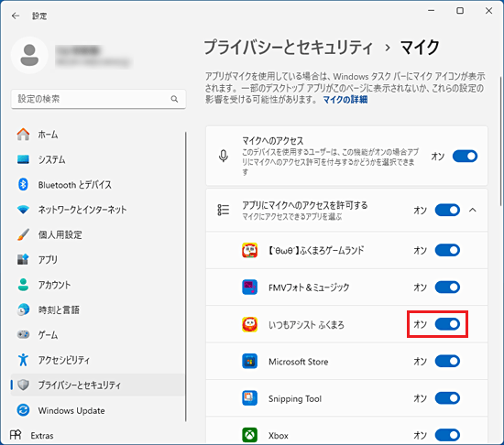The image size is (504, 445).
Task: Click the アクセシビリティ figure icon
Action: coord(23,360)
